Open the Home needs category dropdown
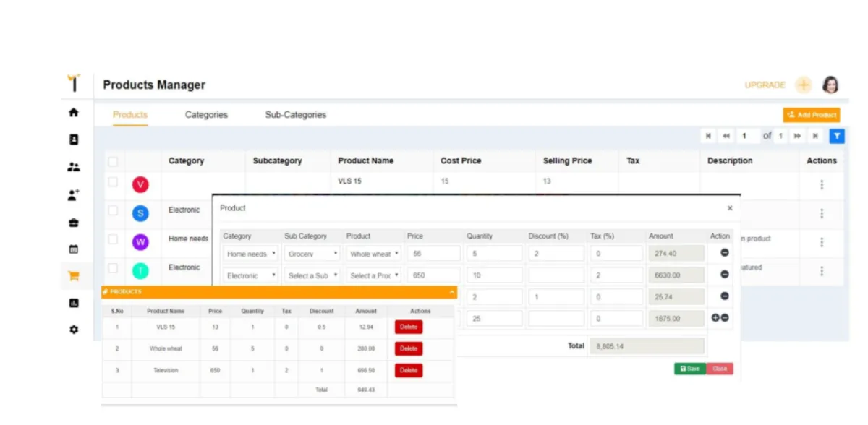The image size is (868, 425). click(250, 254)
